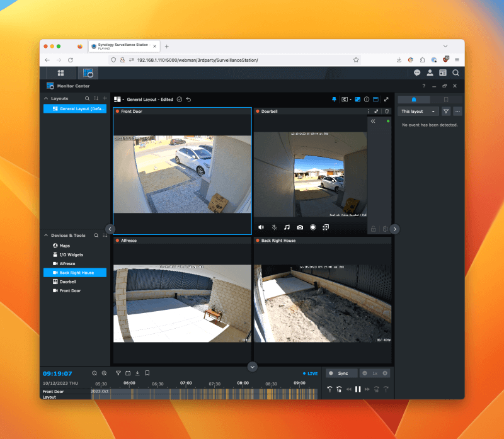Image resolution: width=504 pixels, height=439 pixels.
Task: Click the Doorbell music note icon
Action: point(287,227)
